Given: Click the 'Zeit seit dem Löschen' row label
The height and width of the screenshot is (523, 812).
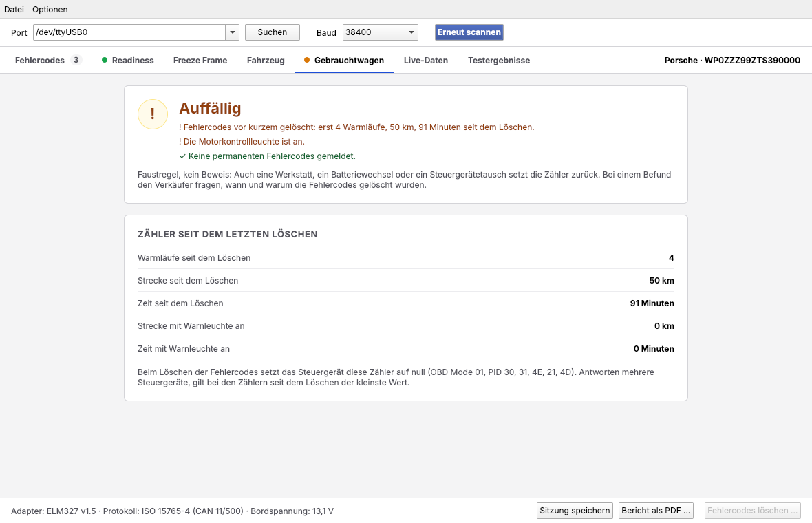Looking at the screenshot, I should point(181,303).
